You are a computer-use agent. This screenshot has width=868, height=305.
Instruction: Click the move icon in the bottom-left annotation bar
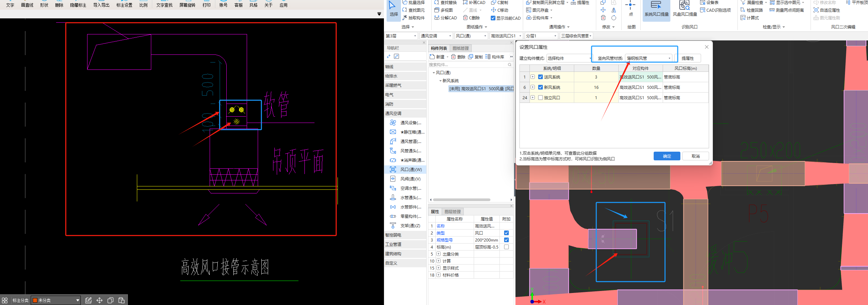[99, 300]
